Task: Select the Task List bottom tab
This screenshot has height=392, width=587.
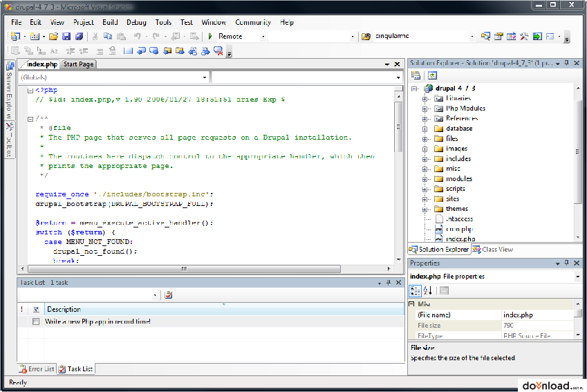Action: click(x=75, y=369)
